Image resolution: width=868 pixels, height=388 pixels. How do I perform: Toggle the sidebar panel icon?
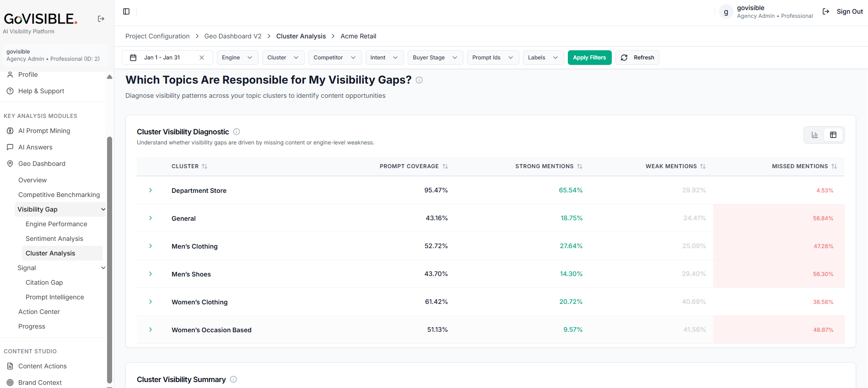point(126,11)
